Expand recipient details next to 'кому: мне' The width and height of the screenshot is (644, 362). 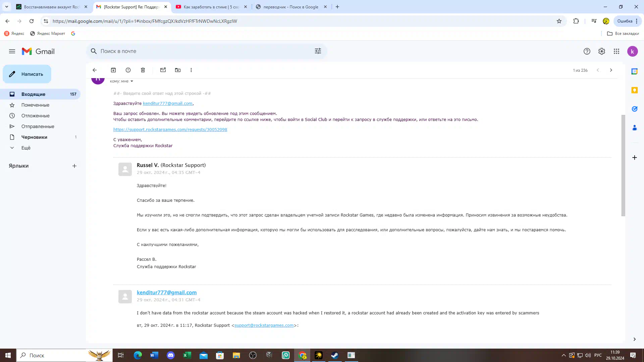[132, 81]
